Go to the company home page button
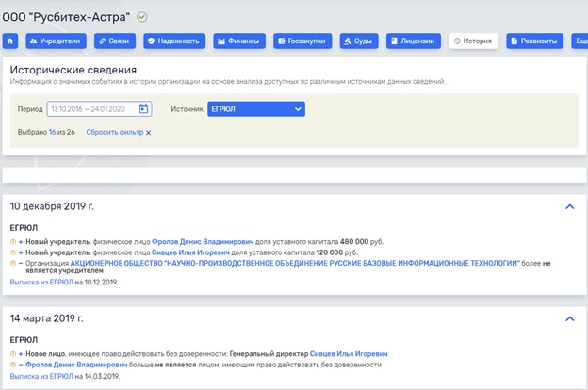Screen dimensions: 588x390 (x=10, y=41)
